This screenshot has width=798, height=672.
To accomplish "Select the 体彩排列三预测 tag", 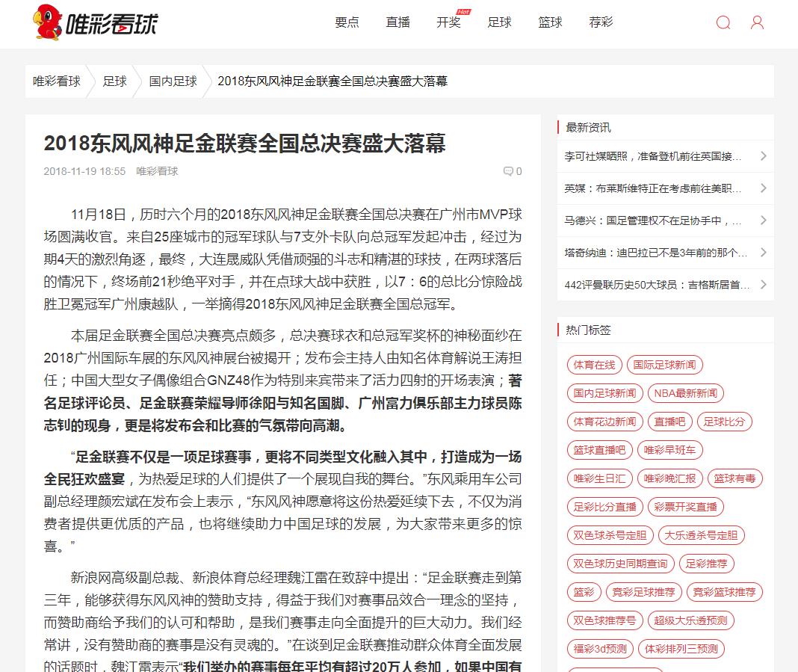I will 681,650.
